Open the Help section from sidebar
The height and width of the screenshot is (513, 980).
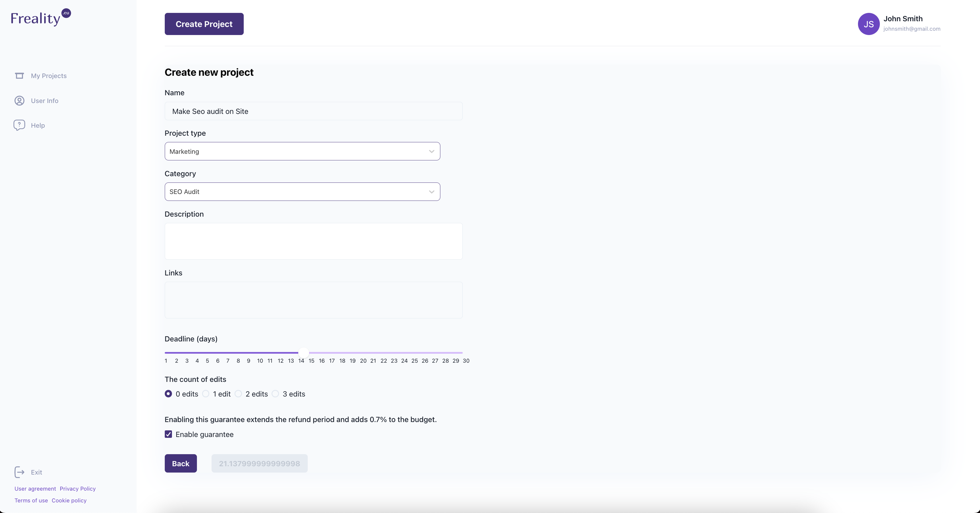38,125
